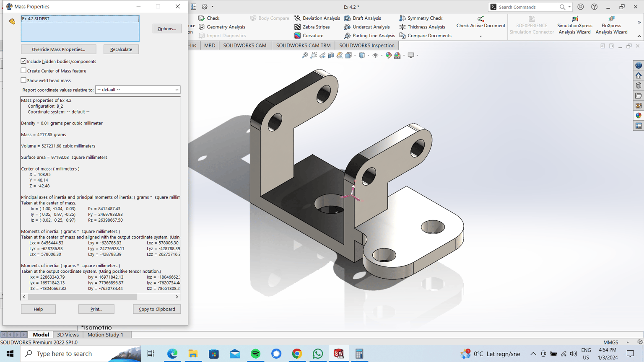644x362 pixels.
Task: Copy mass properties to clipboard
Action: pyautogui.click(x=157, y=309)
